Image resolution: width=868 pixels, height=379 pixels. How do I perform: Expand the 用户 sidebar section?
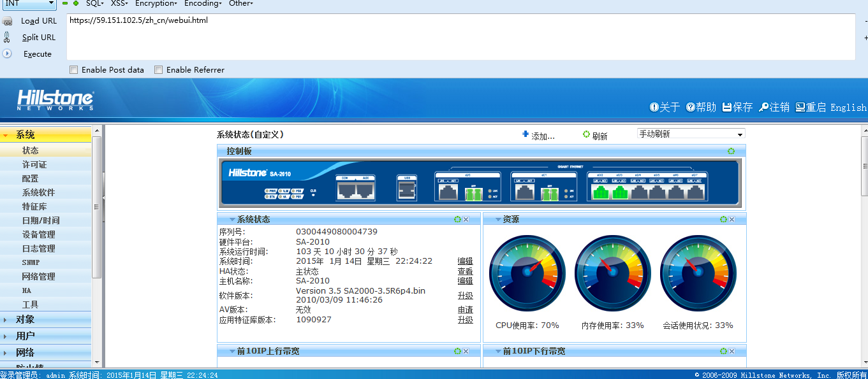click(46, 336)
